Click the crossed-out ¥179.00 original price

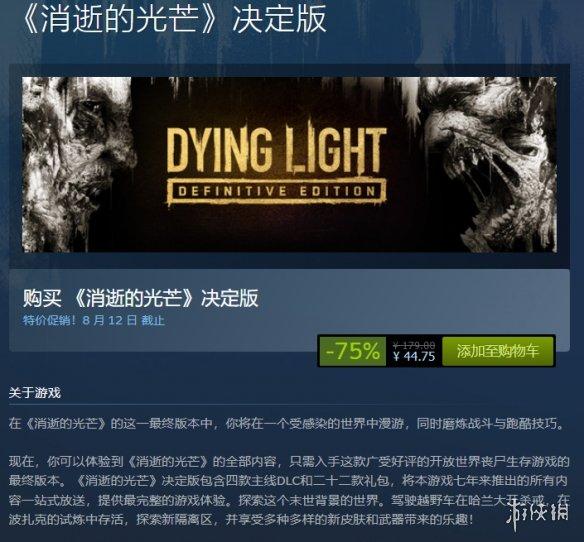click(414, 345)
